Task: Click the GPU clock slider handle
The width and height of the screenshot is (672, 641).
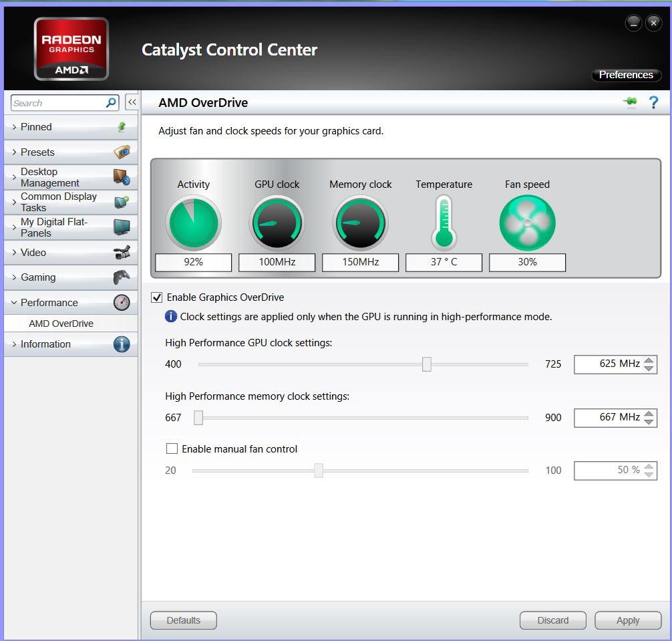Action: point(426,364)
